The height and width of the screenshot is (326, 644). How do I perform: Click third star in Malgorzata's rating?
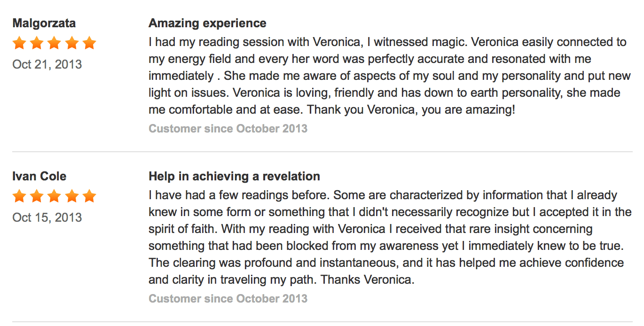tap(54, 43)
